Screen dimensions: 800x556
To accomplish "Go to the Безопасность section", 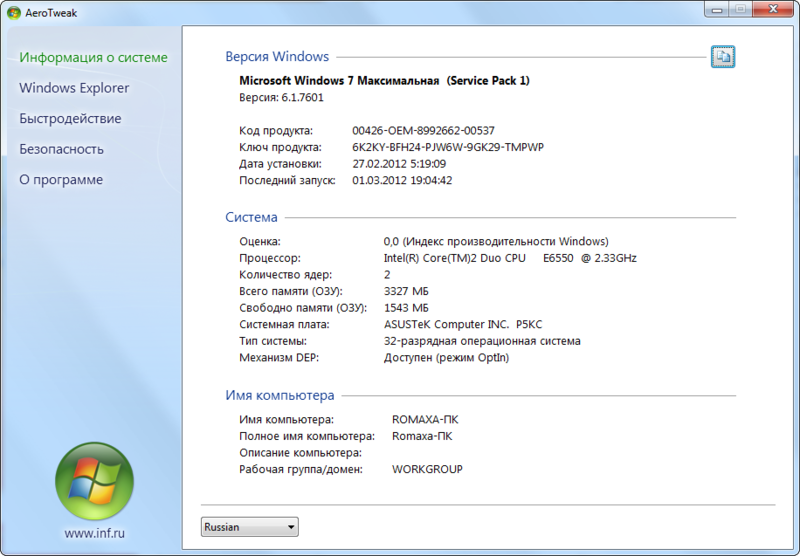I will 61,149.
